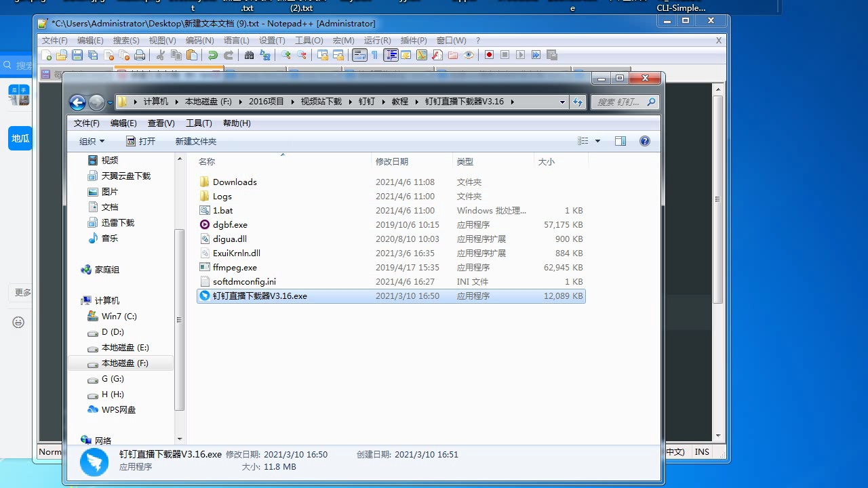The width and height of the screenshot is (868, 488).
Task: Click the Playback macro icon in Notepad++
Action: (520, 55)
